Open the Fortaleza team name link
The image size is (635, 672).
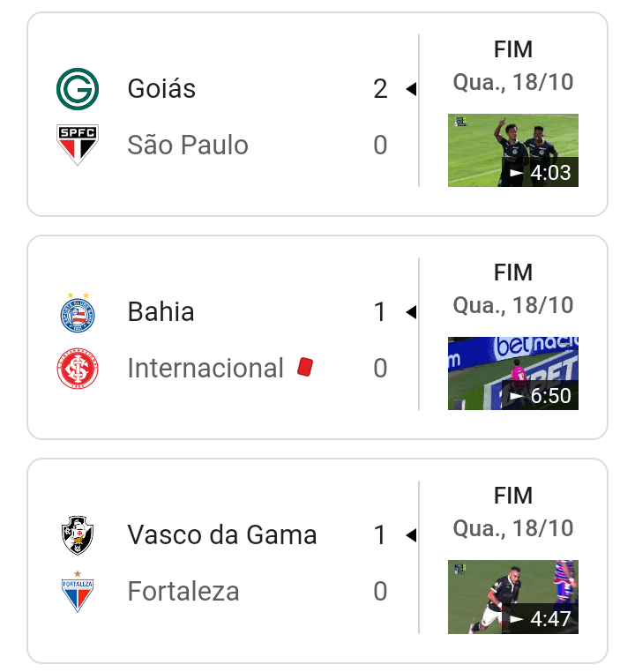183,591
